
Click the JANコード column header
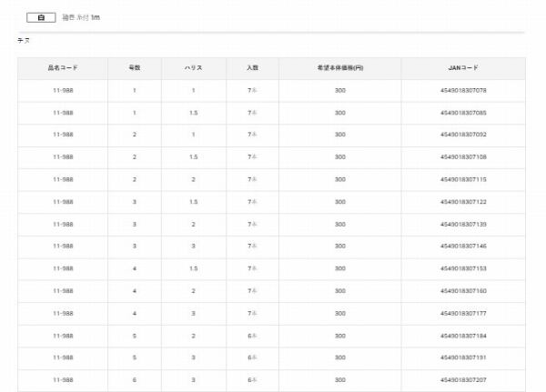(x=463, y=68)
